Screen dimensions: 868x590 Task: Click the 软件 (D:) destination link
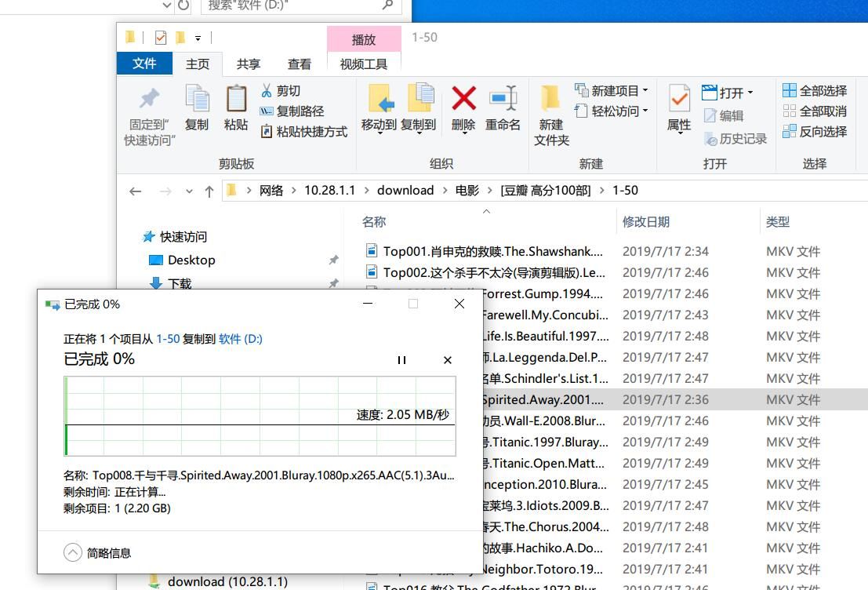240,339
